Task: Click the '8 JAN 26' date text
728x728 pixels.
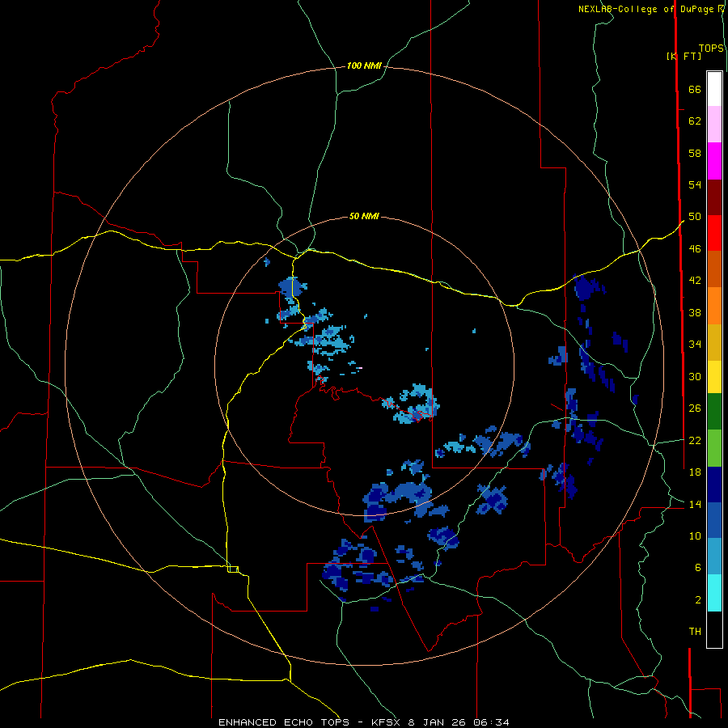Action: tap(438, 722)
